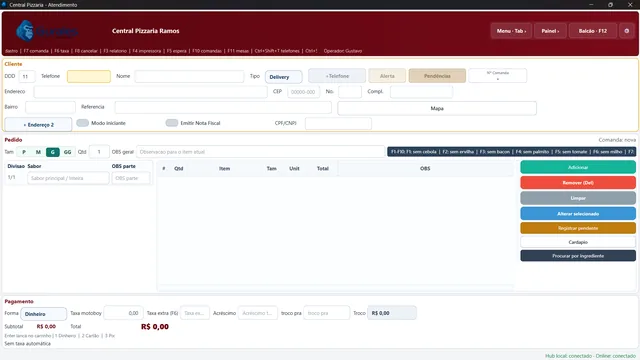The height and width of the screenshot is (360, 640).
Task: Click Procurar por ingrediente button
Action: pos(578,256)
